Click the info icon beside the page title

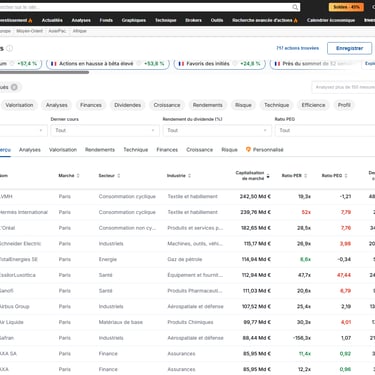[10, 48]
